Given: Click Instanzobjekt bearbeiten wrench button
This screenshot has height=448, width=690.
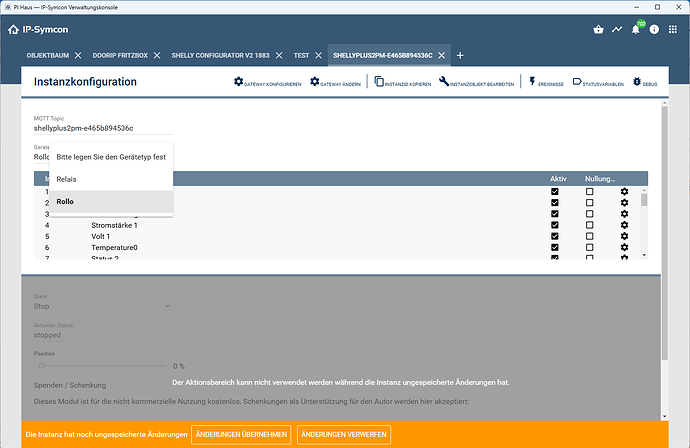Looking at the screenshot, I should pyautogui.click(x=476, y=82).
